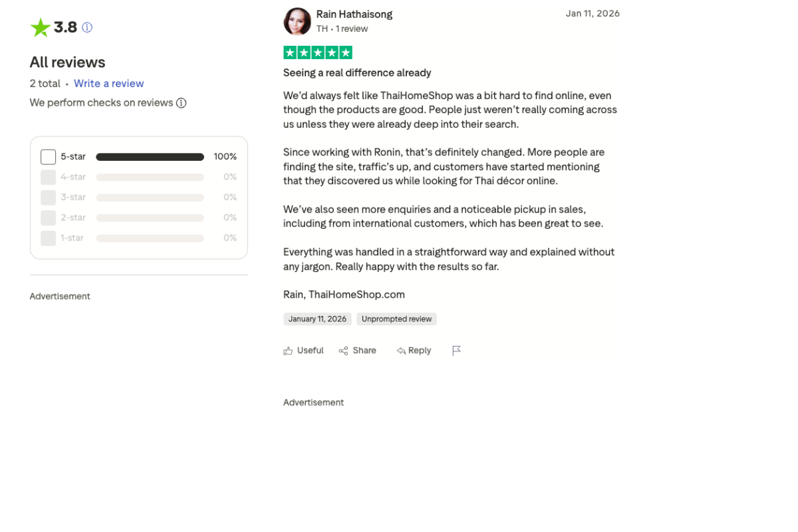The height and width of the screenshot is (532, 798).
Task: Open Rain Hathaisong's reviewer profile
Action: pyautogui.click(x=354, y=14)
